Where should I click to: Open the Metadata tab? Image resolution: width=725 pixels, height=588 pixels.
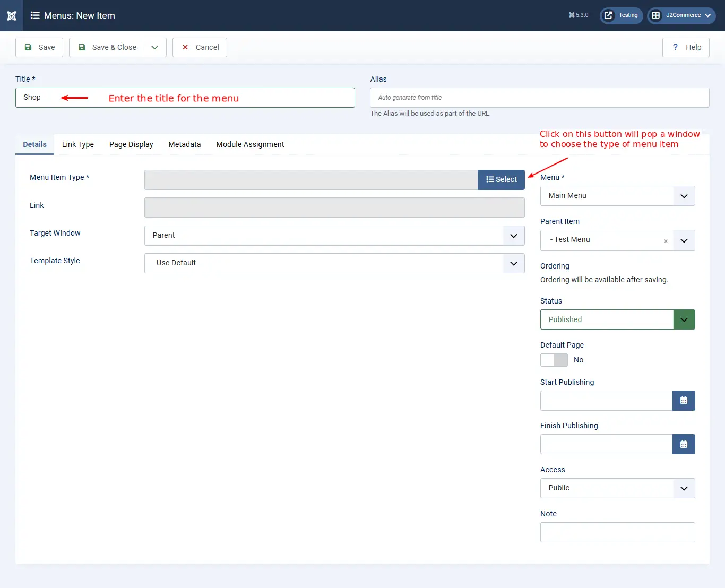point(185,144)
